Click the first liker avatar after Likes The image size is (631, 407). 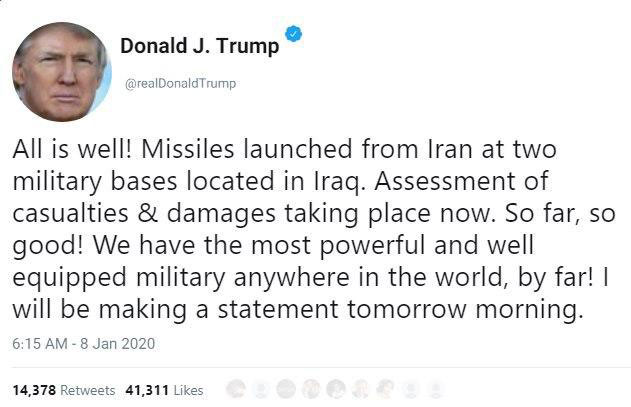coord(237,388)
